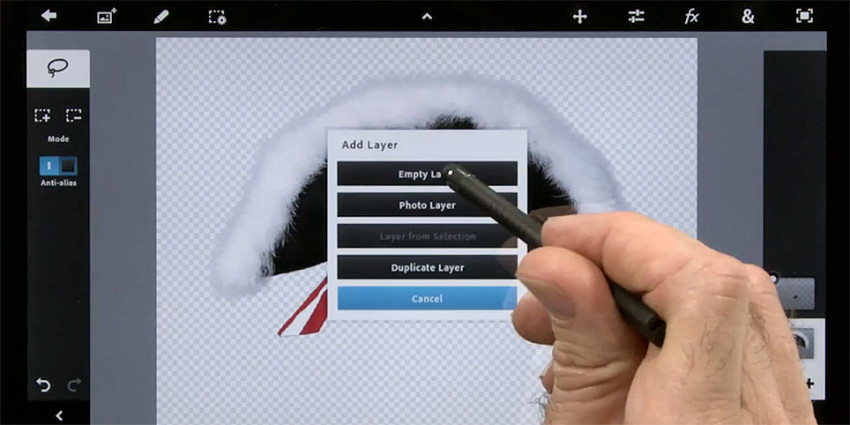Toggle the fullscreen view icon
The height and width of the screenshot is (425, 850).
coord(804,16)
